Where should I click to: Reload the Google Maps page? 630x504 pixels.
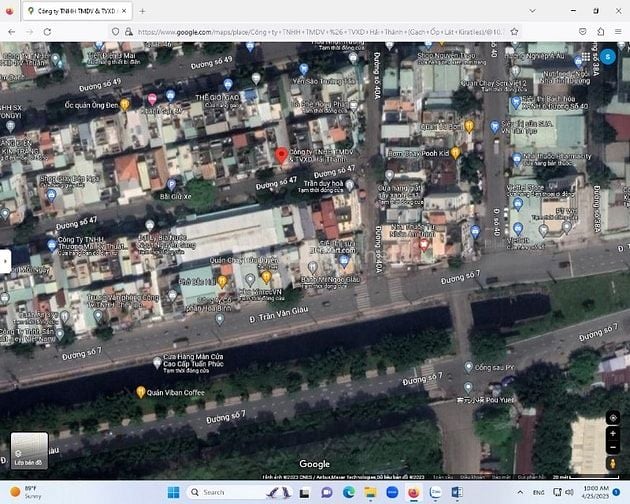tap(47, 32)
